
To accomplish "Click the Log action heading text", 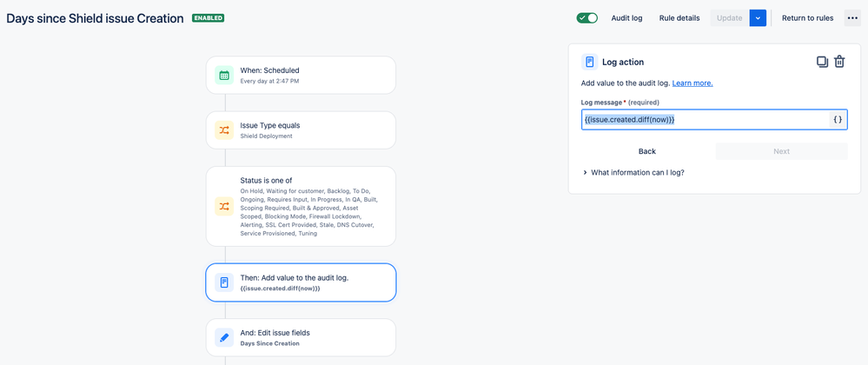I will 623,62.
